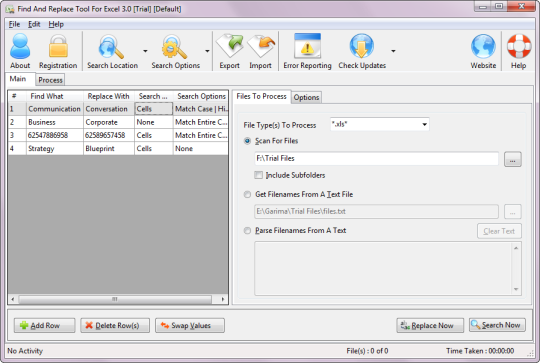Select Scan For Files radio button
Screen dimensions: 540x363
click(x=247, y=141)
